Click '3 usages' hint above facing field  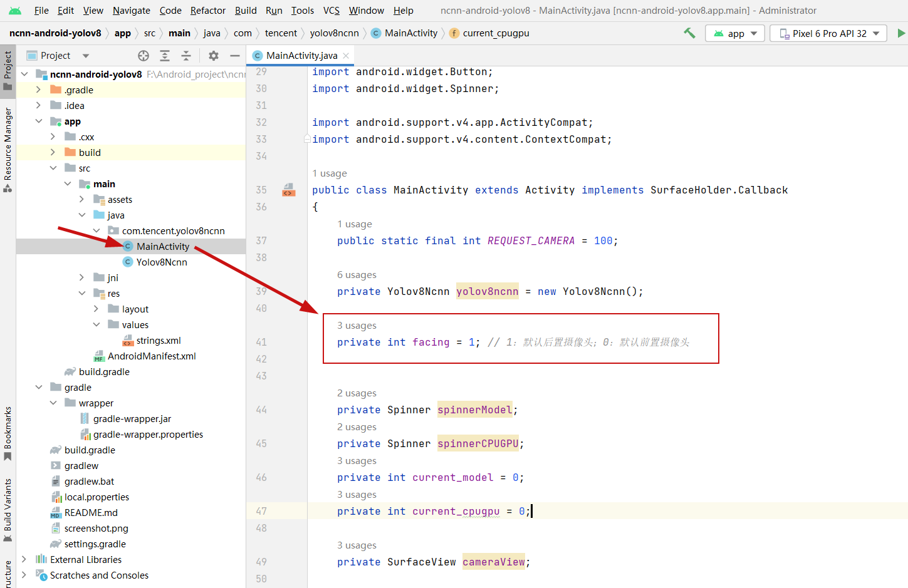357,326
